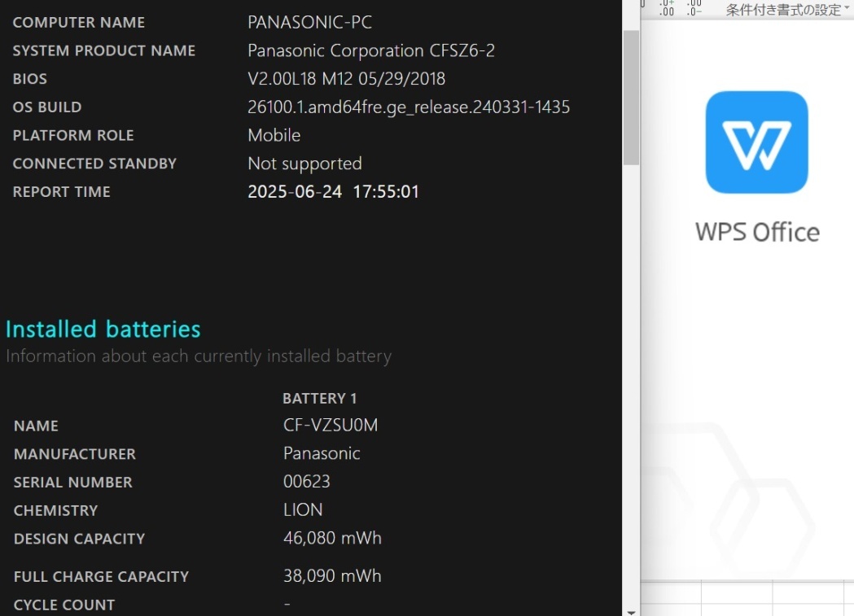Click the WPS Office title text
This screenshot has width=854, height=616.
757,233
